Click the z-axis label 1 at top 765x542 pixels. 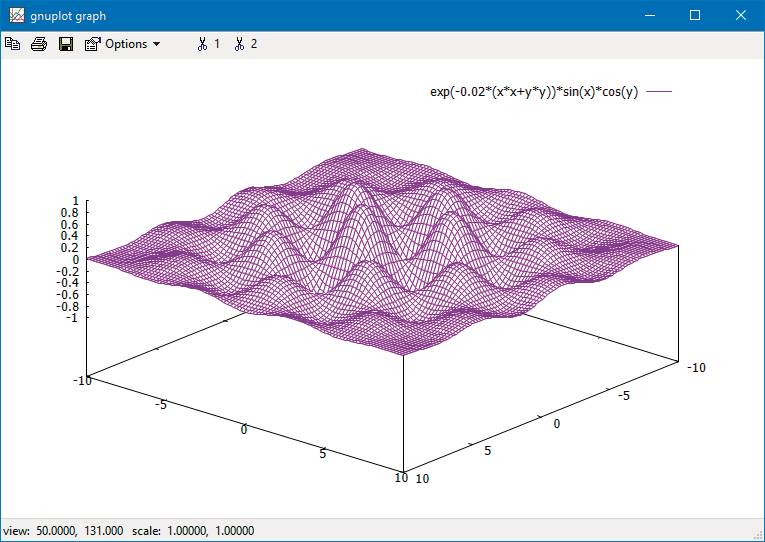[x=75, y=201]
